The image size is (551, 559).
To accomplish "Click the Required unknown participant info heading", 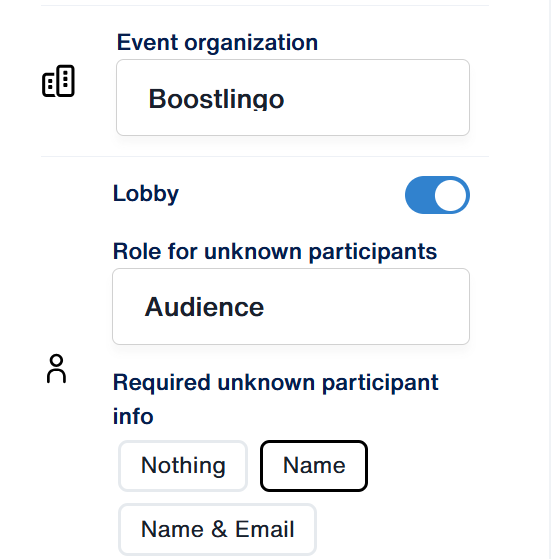I will pos(276,399).
